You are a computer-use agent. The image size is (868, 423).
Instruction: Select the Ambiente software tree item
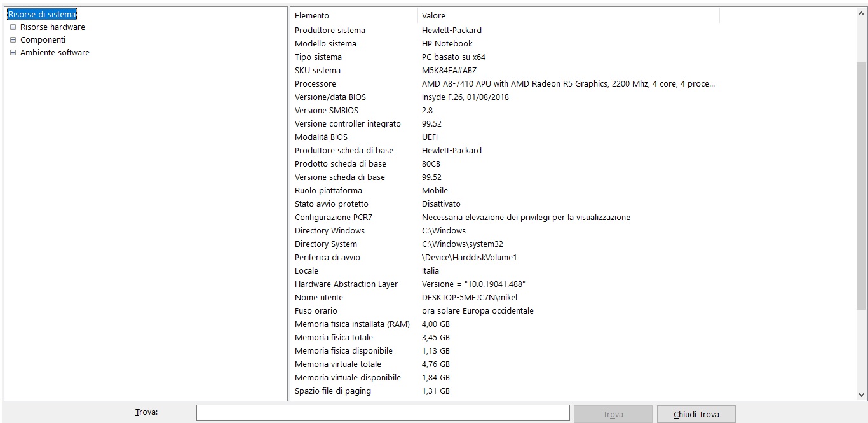55,52
